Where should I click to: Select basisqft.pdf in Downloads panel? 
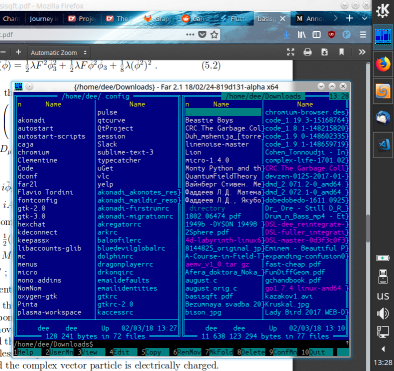pos(209,296)
